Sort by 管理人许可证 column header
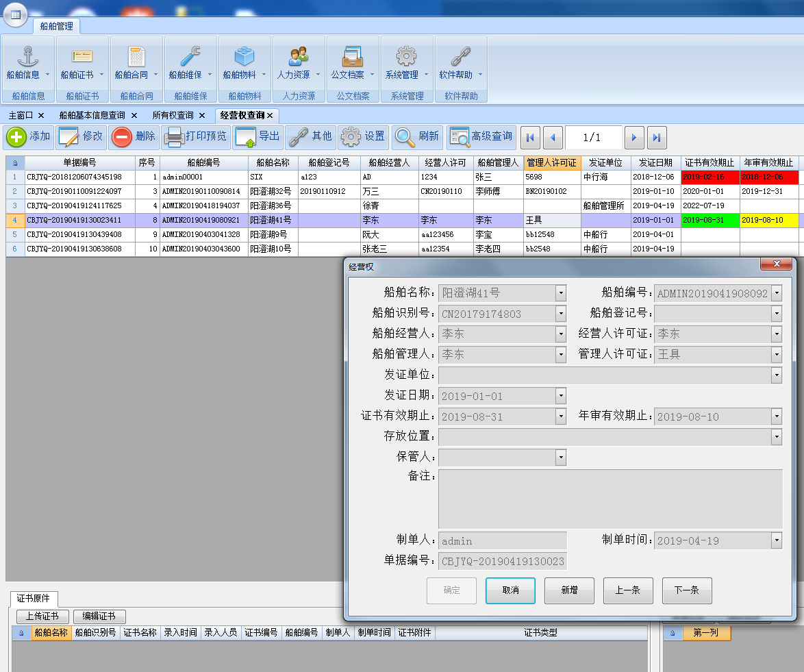804x672 pixels. (x=552, y=162)
